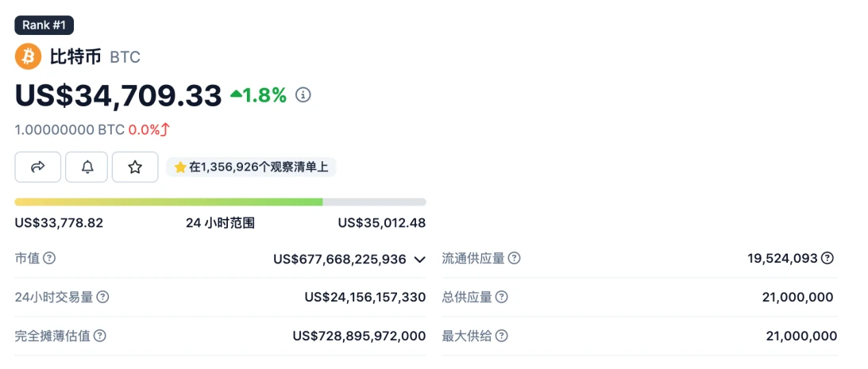Click the price alert bell icon
This screenshot has height=369, width=868.
click(87, 167)
